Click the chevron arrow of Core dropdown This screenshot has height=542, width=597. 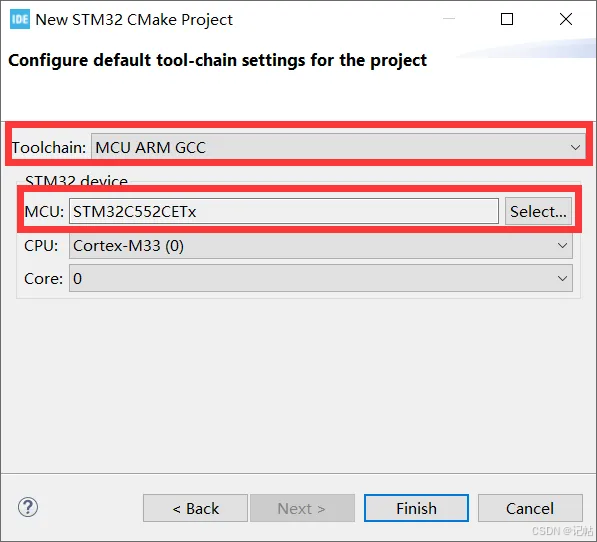point(562,278)
